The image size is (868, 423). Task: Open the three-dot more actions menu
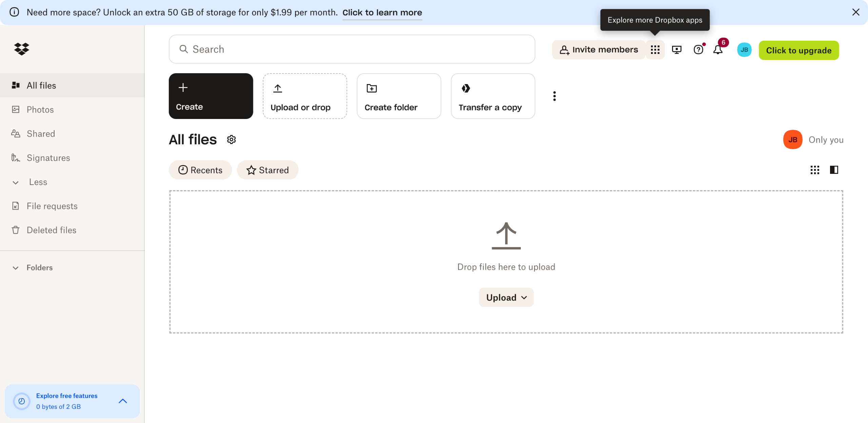(554, 96)
